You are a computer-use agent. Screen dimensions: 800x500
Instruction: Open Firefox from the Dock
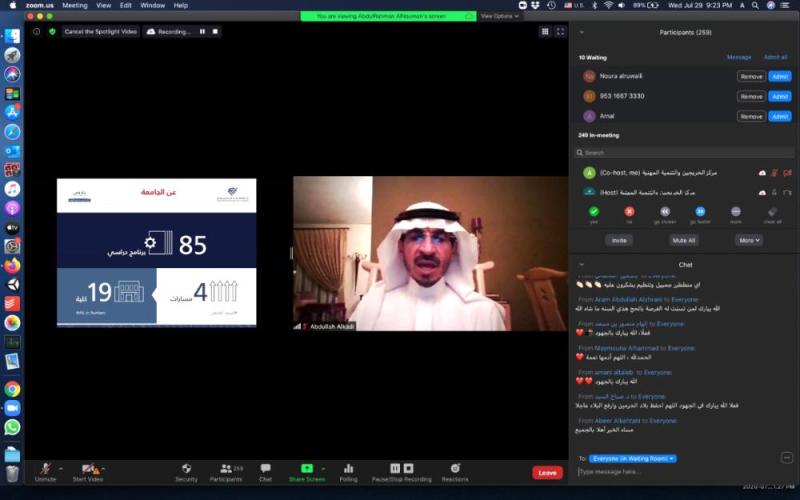point(12,266)
